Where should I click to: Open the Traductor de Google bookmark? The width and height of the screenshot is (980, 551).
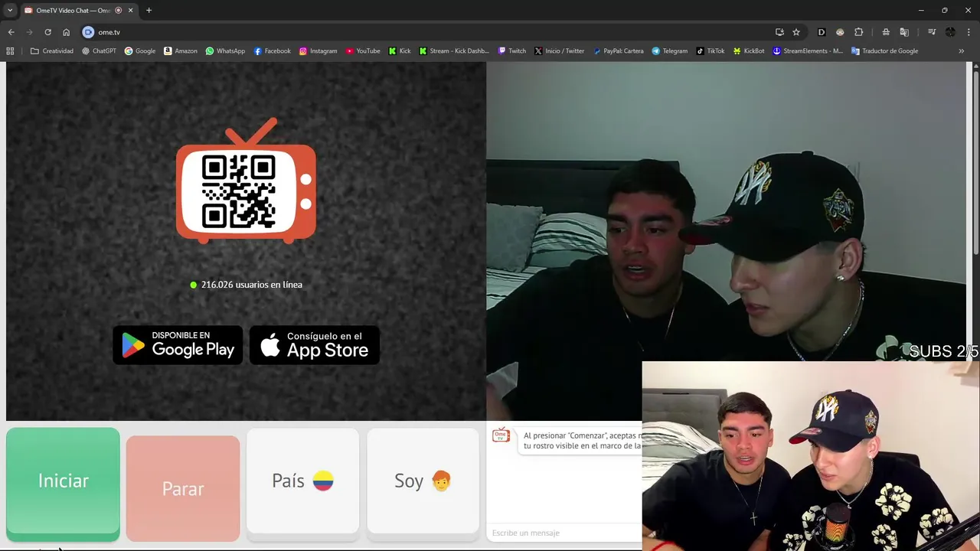[885, 51]
